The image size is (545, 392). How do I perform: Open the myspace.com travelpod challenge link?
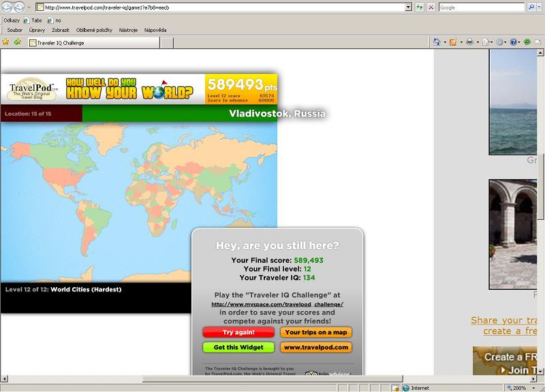[277, 304]
